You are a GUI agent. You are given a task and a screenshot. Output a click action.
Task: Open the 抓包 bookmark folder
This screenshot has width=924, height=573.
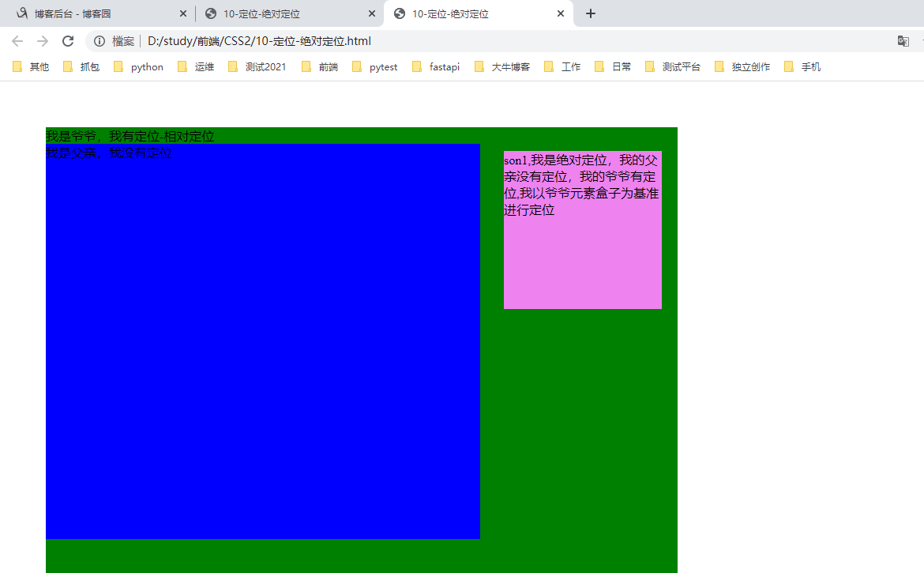[x=81, y=66]
